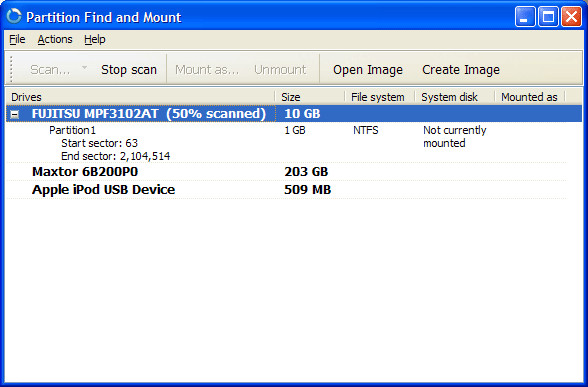The image size is (588, 387).
Task: Click the Partition Find and Mount title icon
Action: 14,16
